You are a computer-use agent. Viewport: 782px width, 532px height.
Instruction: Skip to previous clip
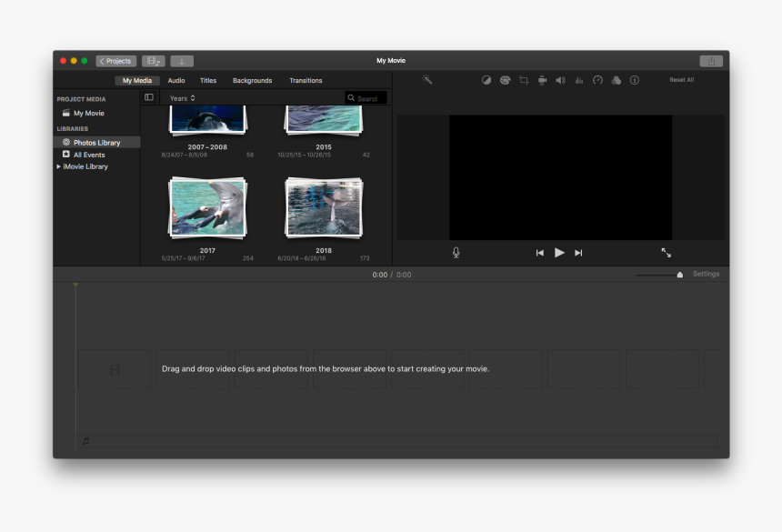click(x=539, y=253)
